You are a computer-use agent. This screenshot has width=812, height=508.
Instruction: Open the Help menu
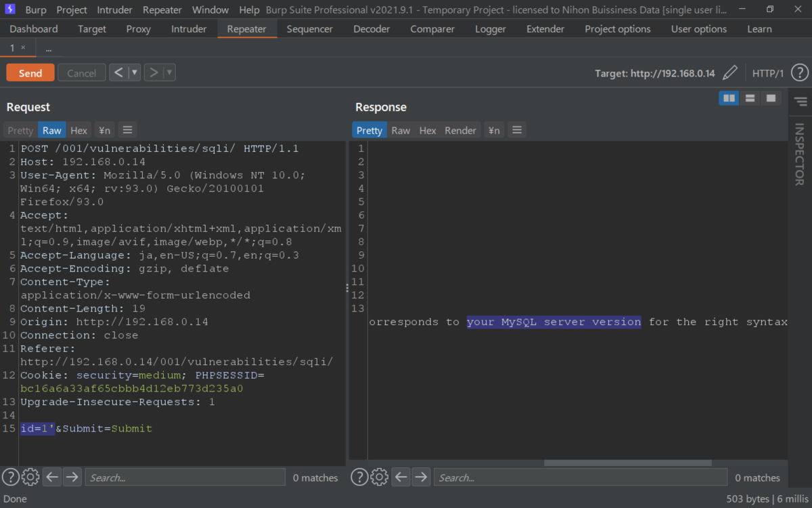pyautogui.click(x=249, y=9)
